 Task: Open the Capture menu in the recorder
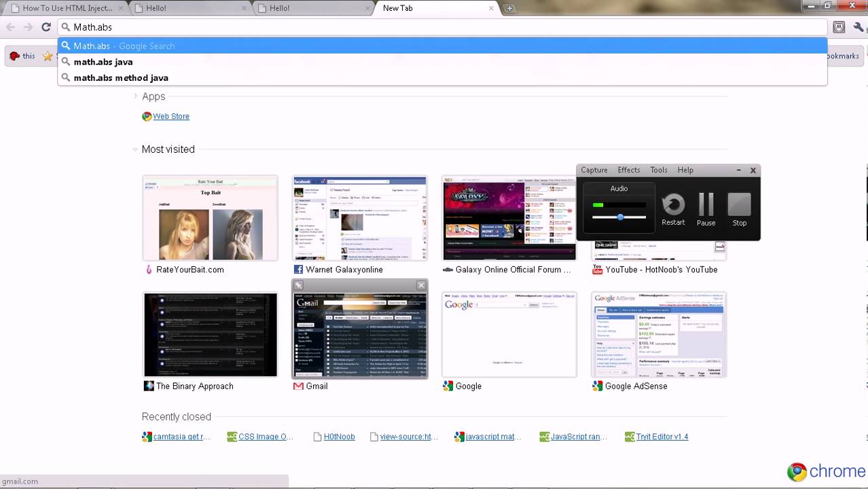pos(594,170)
